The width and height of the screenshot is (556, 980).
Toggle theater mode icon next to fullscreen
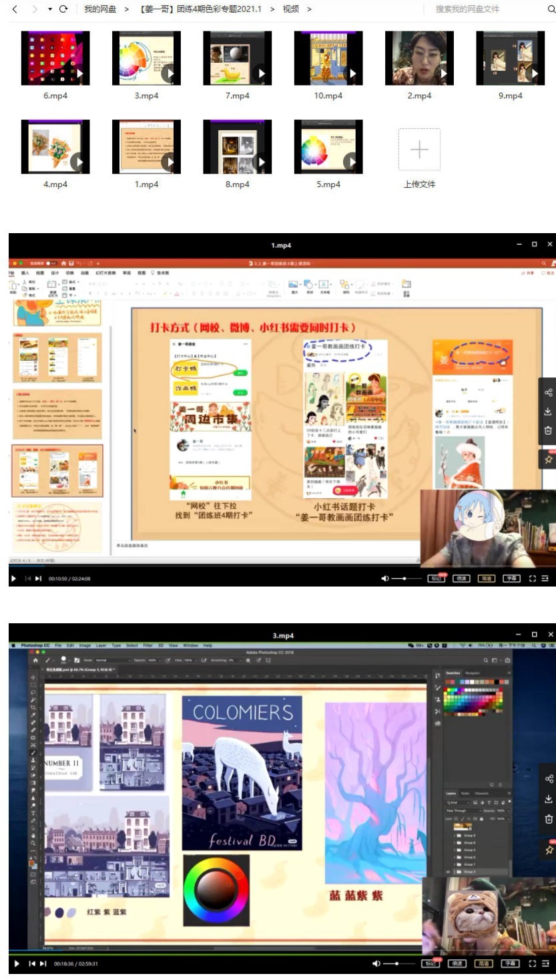pyautogui.click(x=545, y=579)
